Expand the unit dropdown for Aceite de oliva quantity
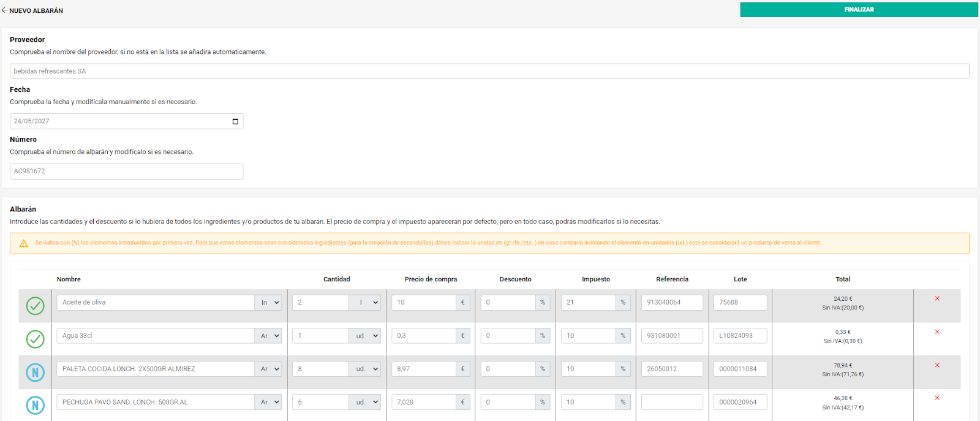This screenshot has width=980, height=421. tap(365, 303)
